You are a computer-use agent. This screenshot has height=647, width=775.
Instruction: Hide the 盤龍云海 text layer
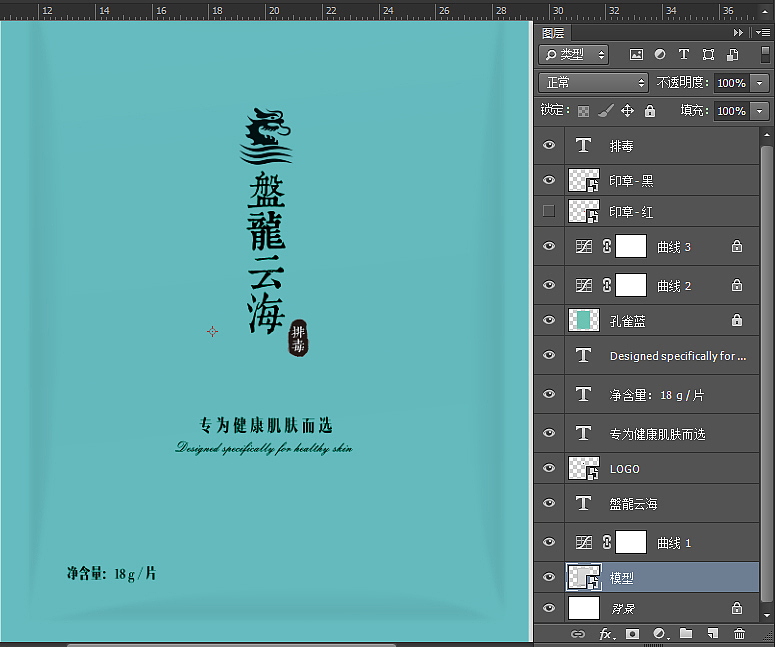click(x=549, y=503)
